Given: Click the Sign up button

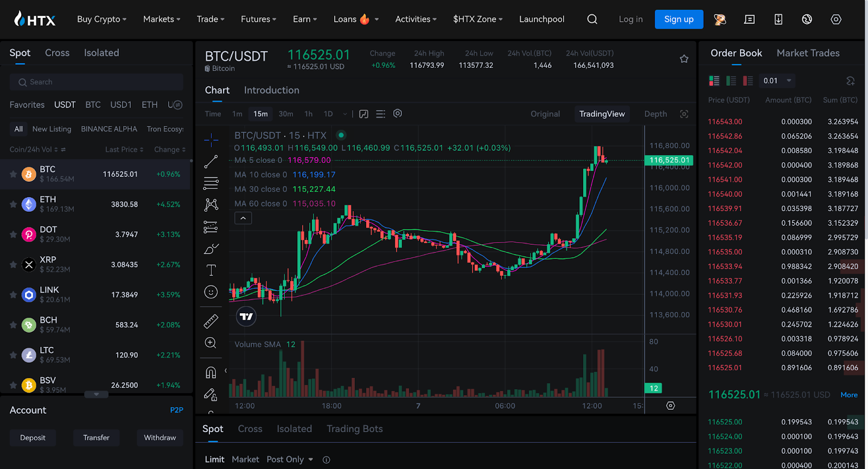Looking at the screenshot, I should tap(679, 19).
